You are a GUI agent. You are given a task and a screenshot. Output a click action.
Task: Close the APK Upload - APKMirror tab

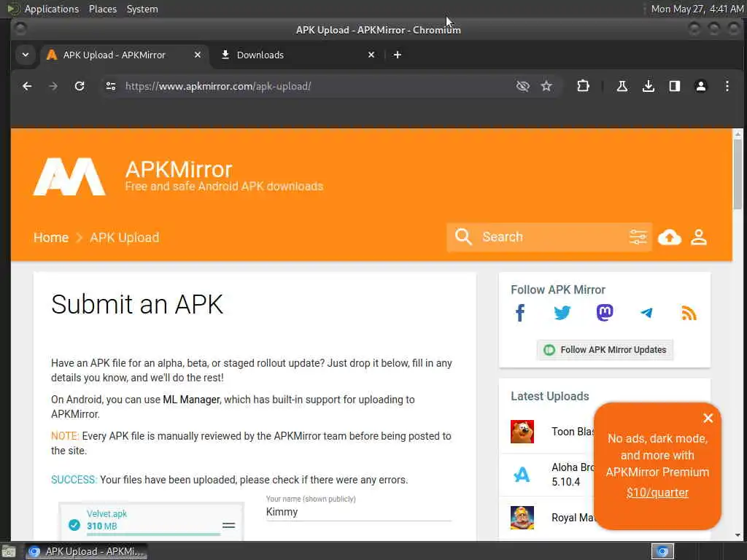click(x=198, y=55)
